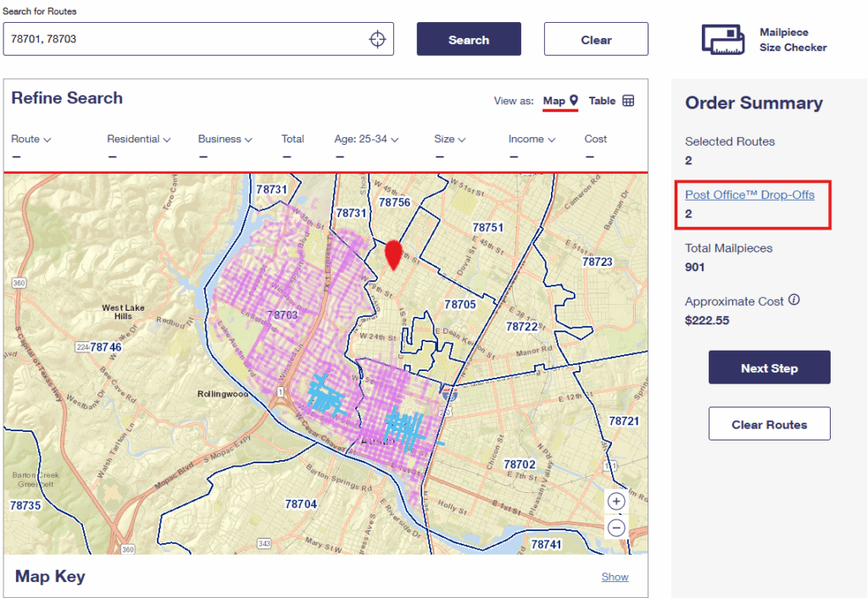This screenshot has height=598, width=868.
Task: Open the Residential column dropdown
Action: click(139, 139)
